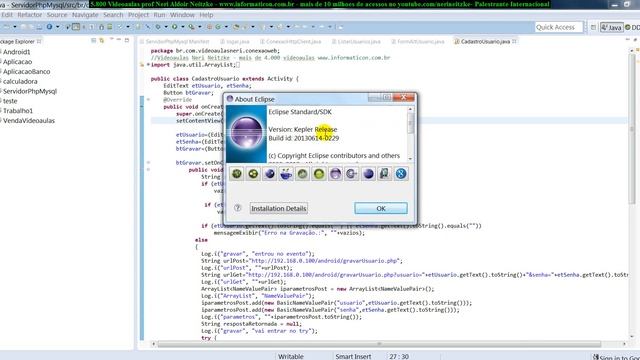Open the blue circle icon's dropdown arrow
Image resolution: width=640 pixels, height=360 pixels.
[58, 27]
